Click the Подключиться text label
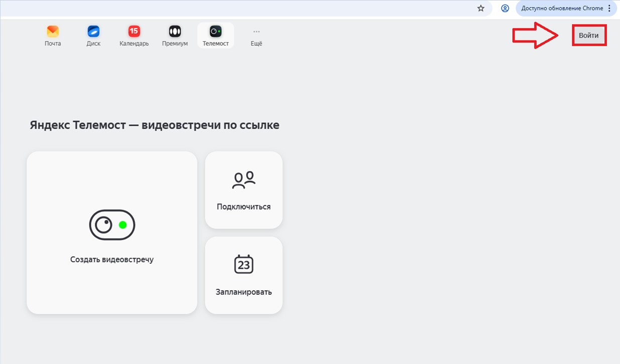The height and width of the screenshot is (364, 620). [x=244, y=207]
